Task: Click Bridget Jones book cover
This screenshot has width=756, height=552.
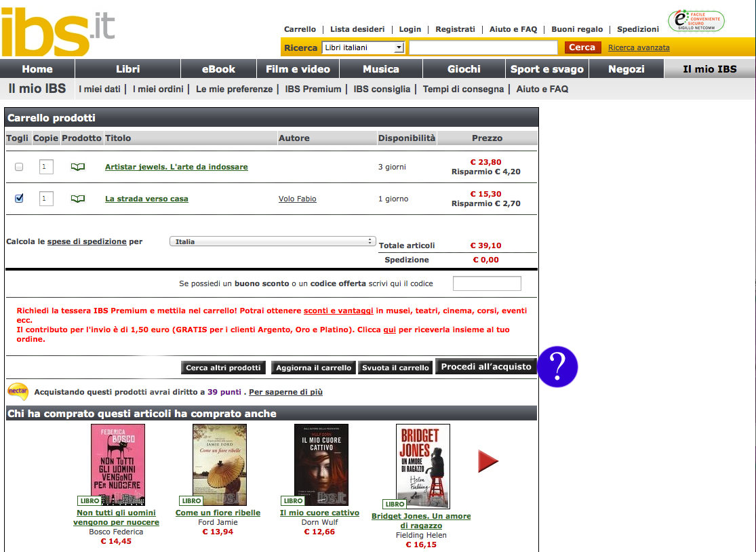Action: (x=423, y=466)
